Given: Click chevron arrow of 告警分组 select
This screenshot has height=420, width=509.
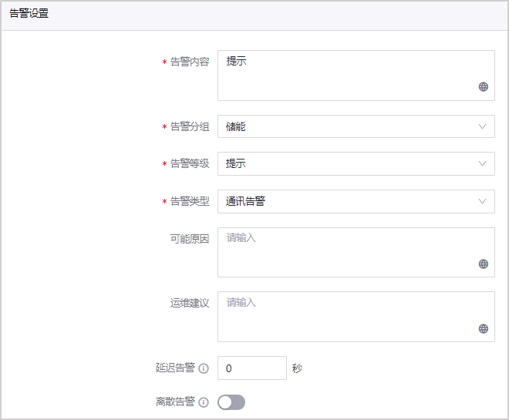Looking at the screenshot, I should click(x=483, y=126).
